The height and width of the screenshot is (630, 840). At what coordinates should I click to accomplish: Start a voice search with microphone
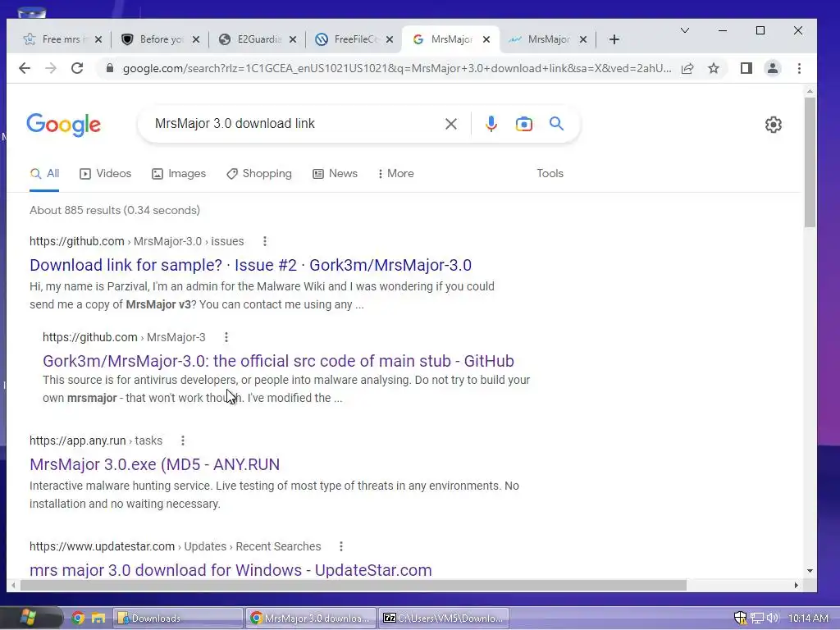[x=491, y=125]
